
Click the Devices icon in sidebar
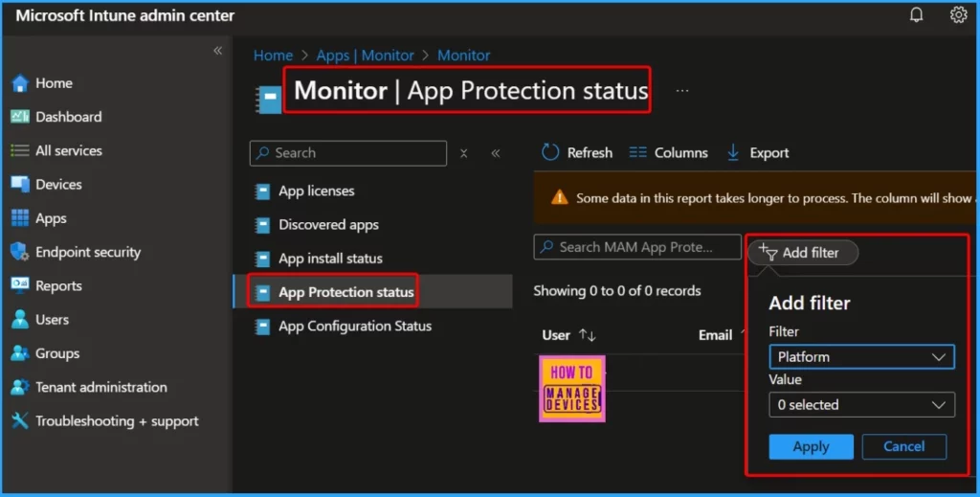[20, 184]
